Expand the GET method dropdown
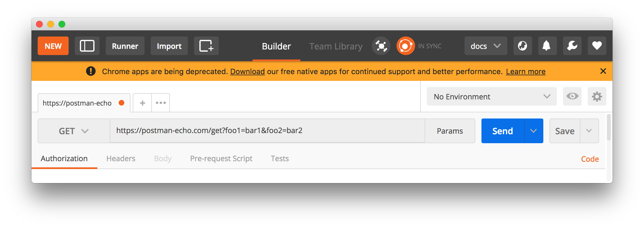This screenshot has width=644, height=228. click(x=74, y=131)
